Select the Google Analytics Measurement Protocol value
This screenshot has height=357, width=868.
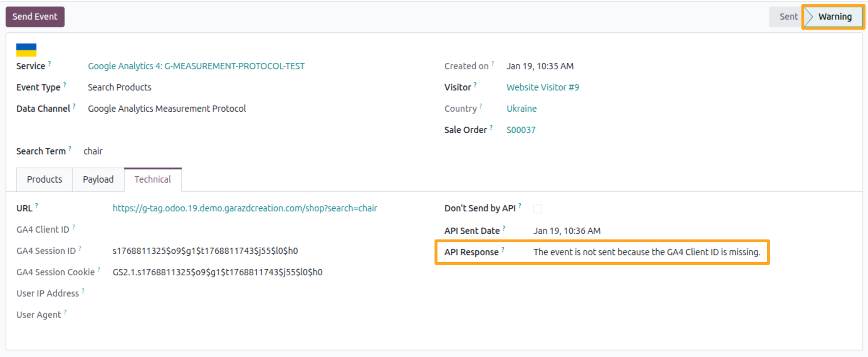coord(167,108)
